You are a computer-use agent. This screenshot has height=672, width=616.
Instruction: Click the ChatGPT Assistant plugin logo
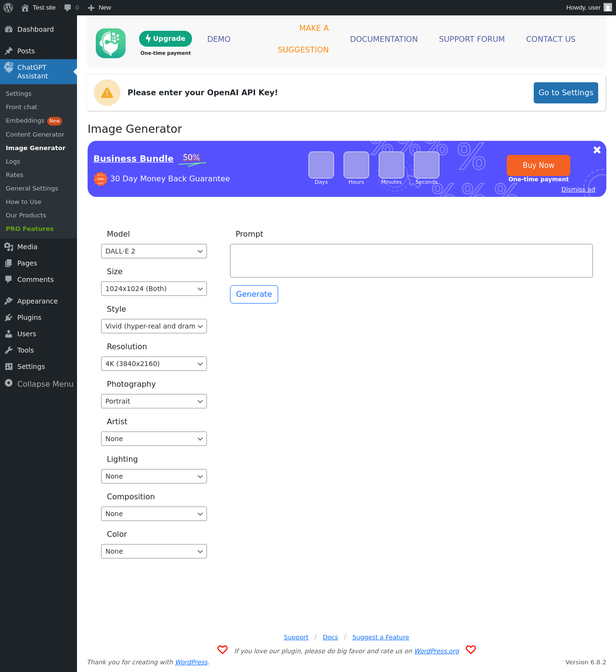click(x=111, y=43)
